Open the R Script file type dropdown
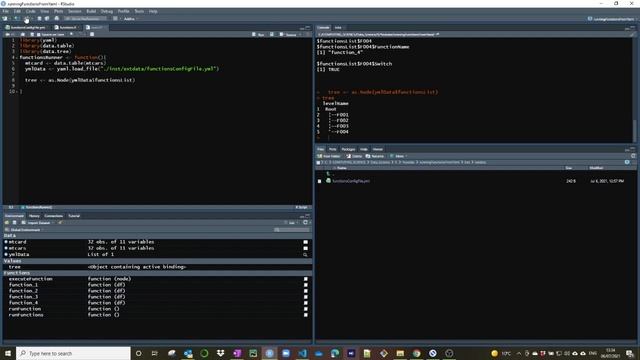This screenshot has width=640, height=360. tap(302, 207)
